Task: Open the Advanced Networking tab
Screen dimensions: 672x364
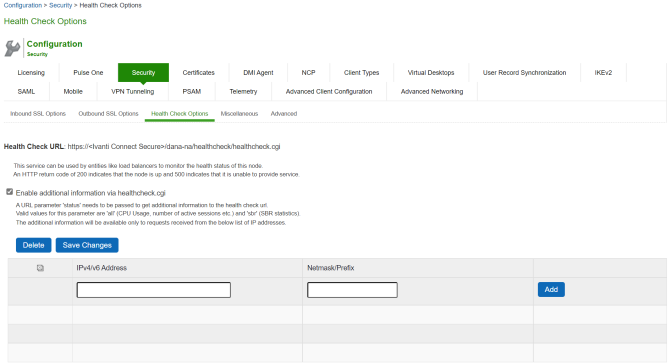Action: coord(432,91)
